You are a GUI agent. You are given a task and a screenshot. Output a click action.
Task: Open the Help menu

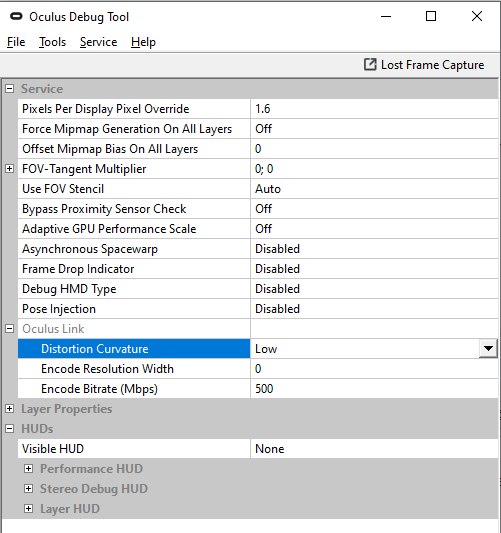coord(143,42)
